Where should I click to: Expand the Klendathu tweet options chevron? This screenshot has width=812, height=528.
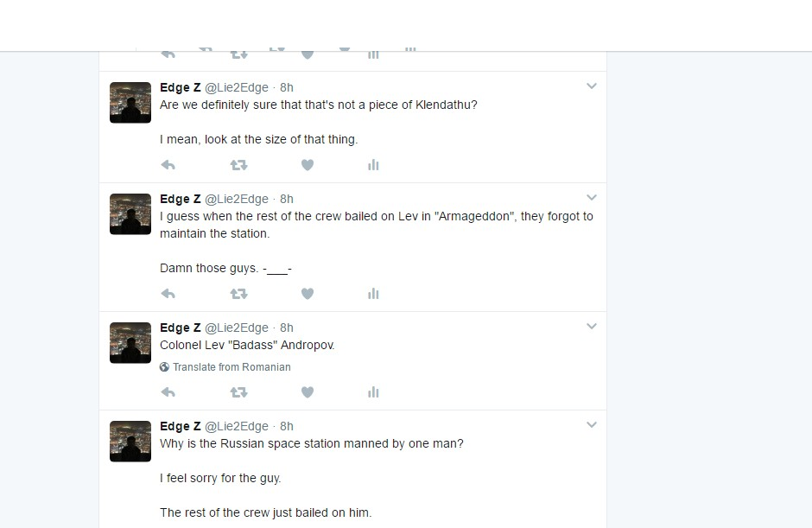point(592,86)
